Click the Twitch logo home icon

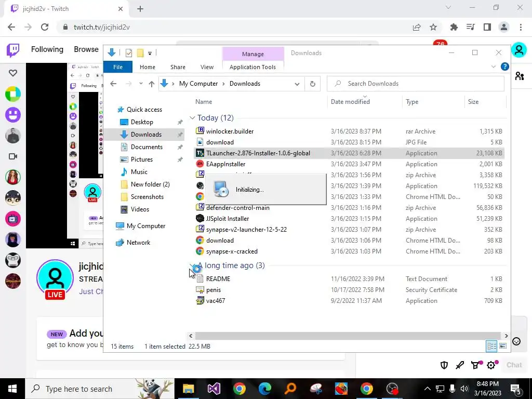(13, 50)
